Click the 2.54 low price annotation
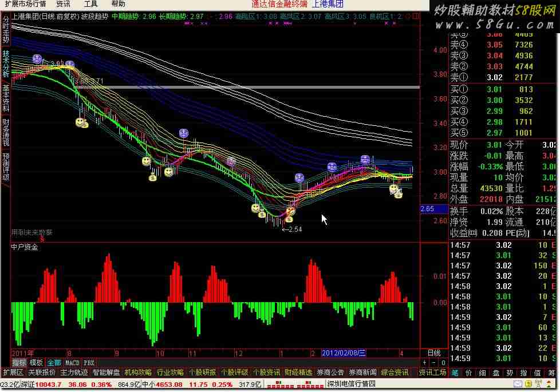The image size is (560, 392). point(292,229)
